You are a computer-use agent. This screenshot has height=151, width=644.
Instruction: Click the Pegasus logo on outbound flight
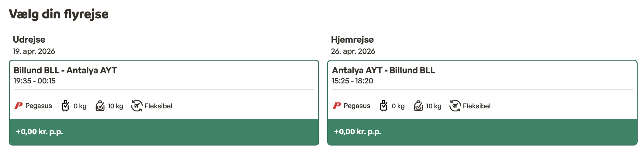click(19, 106)
